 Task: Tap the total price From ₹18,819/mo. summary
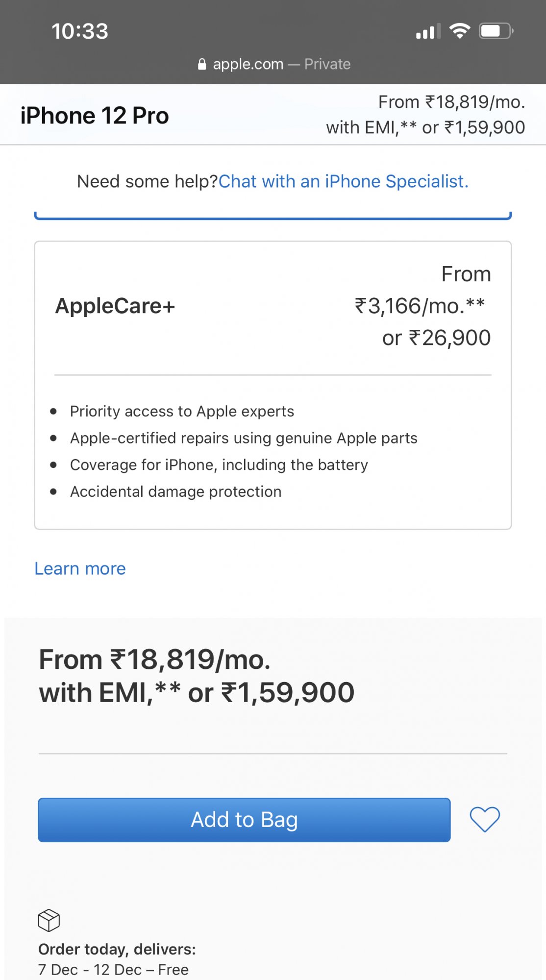pos(197,676)
